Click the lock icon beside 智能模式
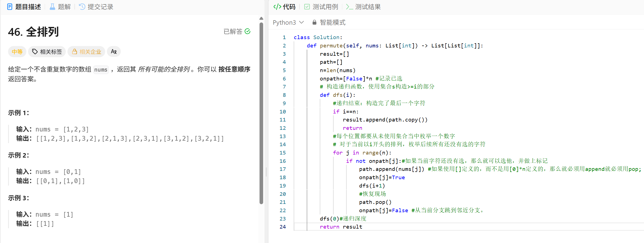 point(314,22)
